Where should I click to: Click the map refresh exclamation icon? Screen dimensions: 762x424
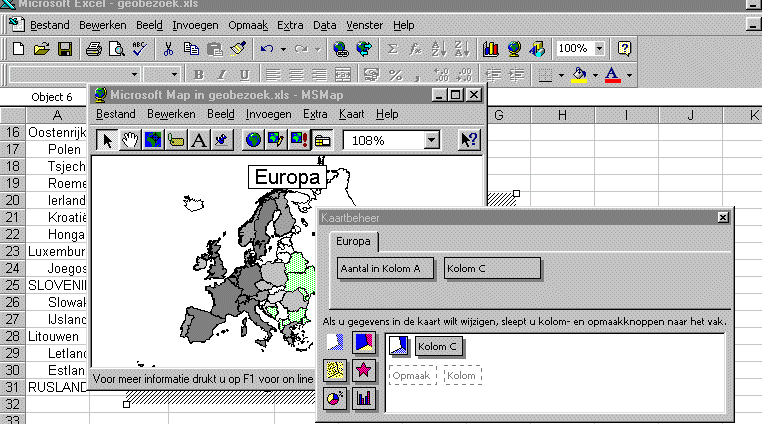click(x=299, y=140)
